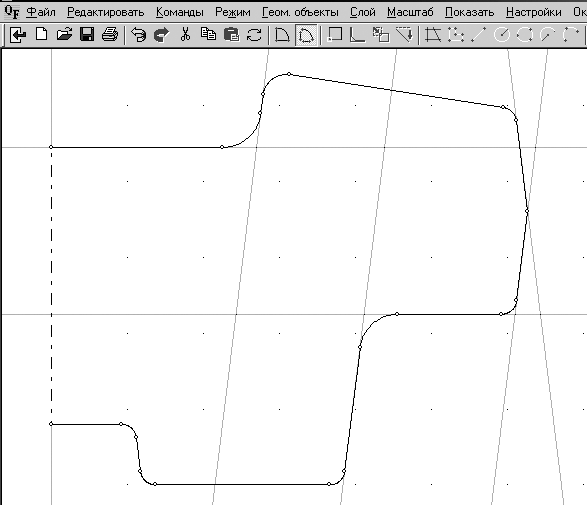
Task: Save with the floppy disk icon
Action: coord(87,35)
